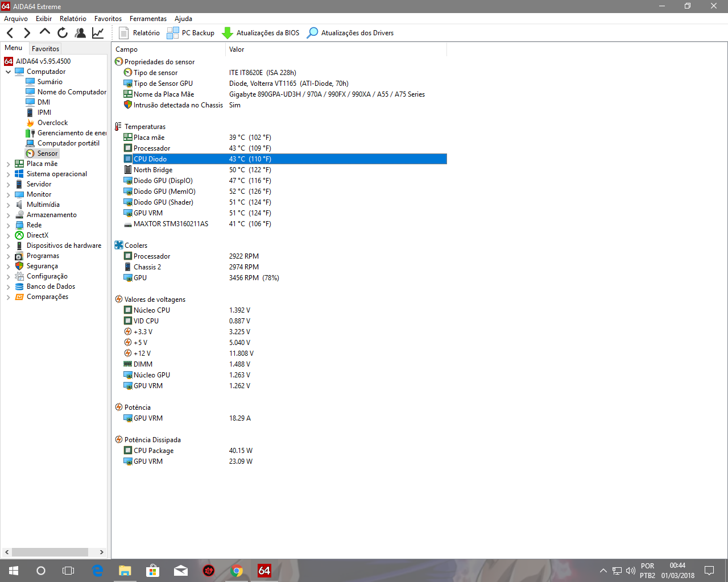Select the DIMM voltage row
Image resolution: width=728 pixels, height=582 pixels.
tap(279, 364)
